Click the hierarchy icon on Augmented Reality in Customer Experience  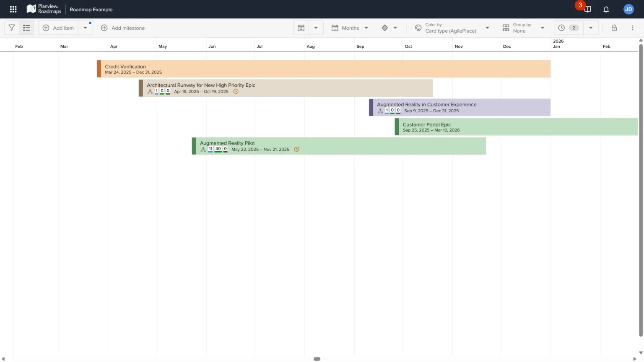(380, 111)
